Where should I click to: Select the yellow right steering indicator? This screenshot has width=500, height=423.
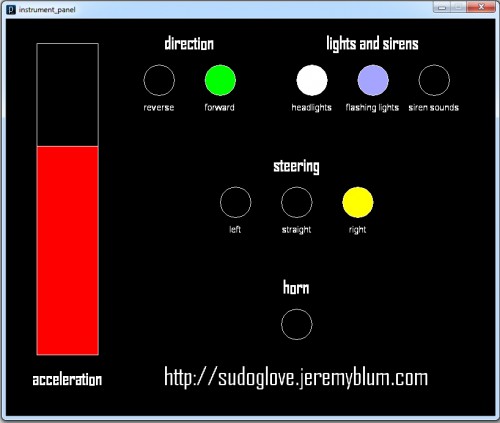click(x=358, y=202)
